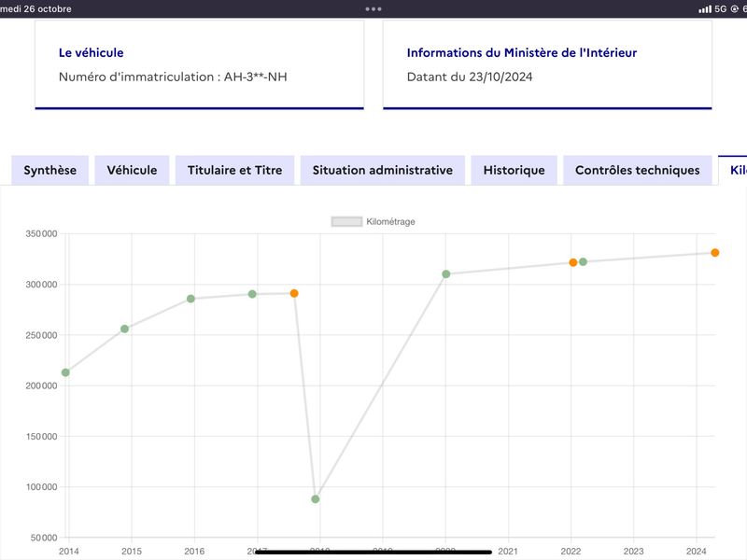Toggle the Kilométrage legend swatch
The image size is (747, 560).
click(346, 221)
